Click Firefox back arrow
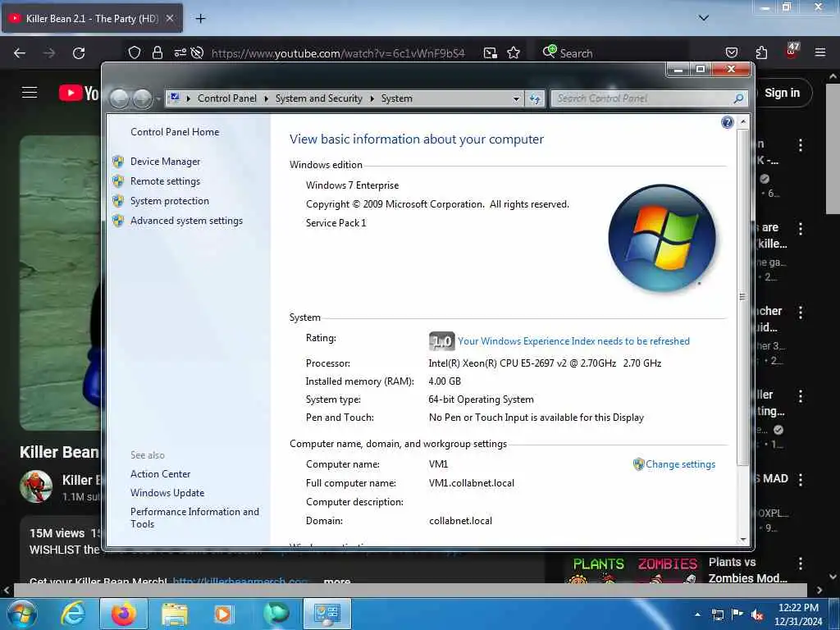The width and height of the screenshot is (840, 630). click(x=20, y=53)
